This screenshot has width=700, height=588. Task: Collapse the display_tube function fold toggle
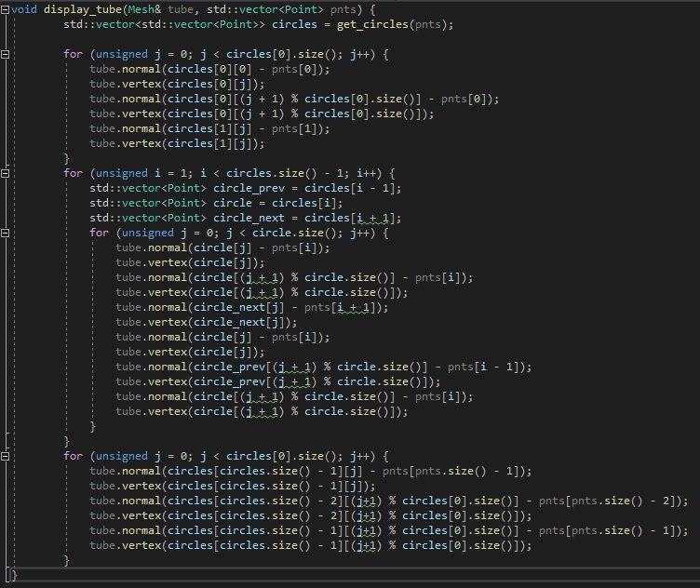[5, 10]
